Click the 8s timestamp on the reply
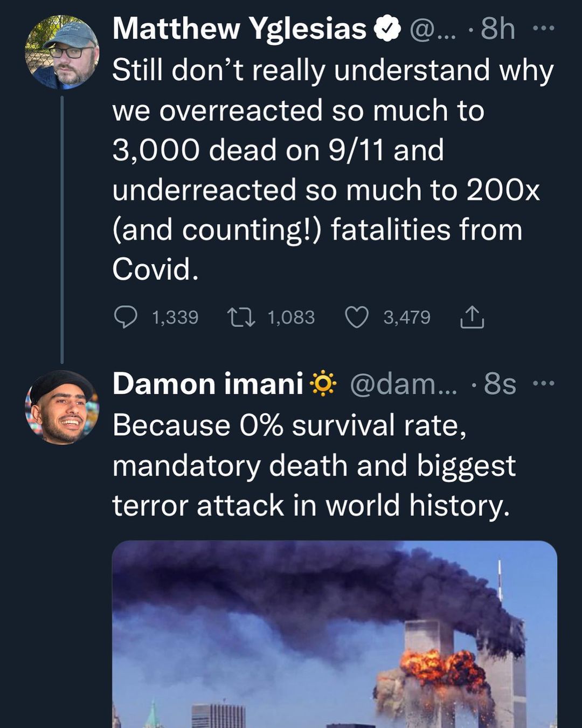582x728 pixels. pyautogui.click(x=500, y=383)
